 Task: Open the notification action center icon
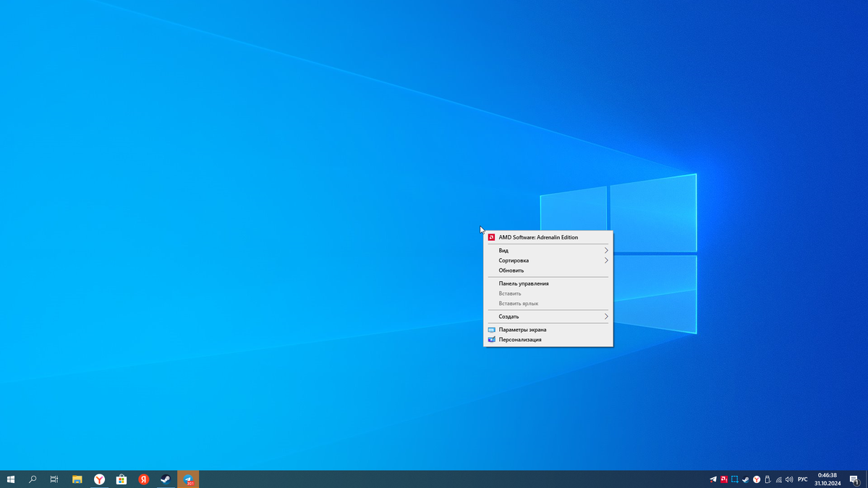[854, 479]
